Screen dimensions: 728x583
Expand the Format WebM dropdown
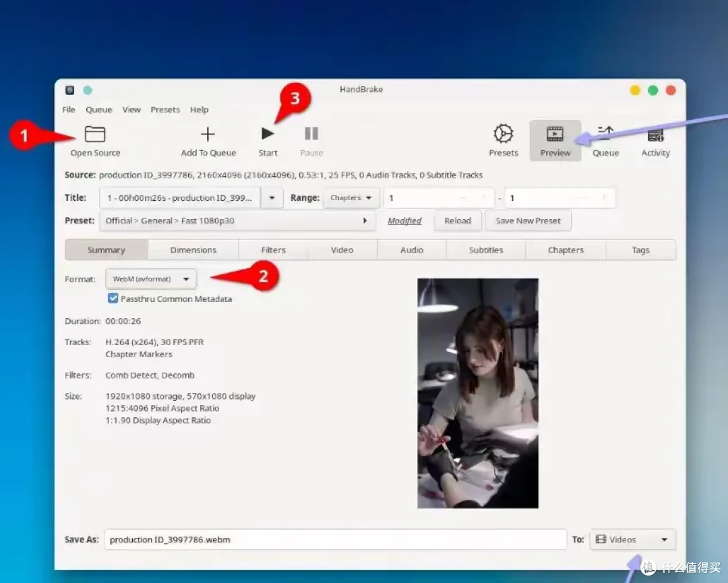151,279
